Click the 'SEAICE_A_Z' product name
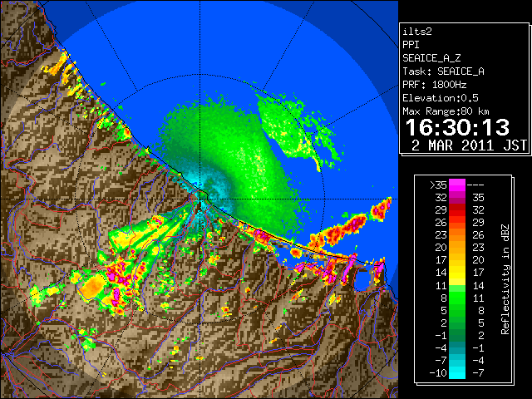 [x=431, y=58]
